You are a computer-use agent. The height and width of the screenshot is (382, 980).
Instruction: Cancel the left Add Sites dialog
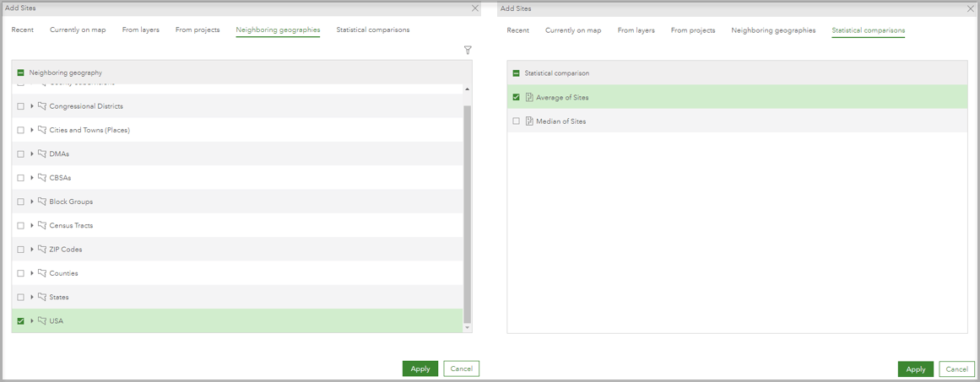click(x=461, y=369)
